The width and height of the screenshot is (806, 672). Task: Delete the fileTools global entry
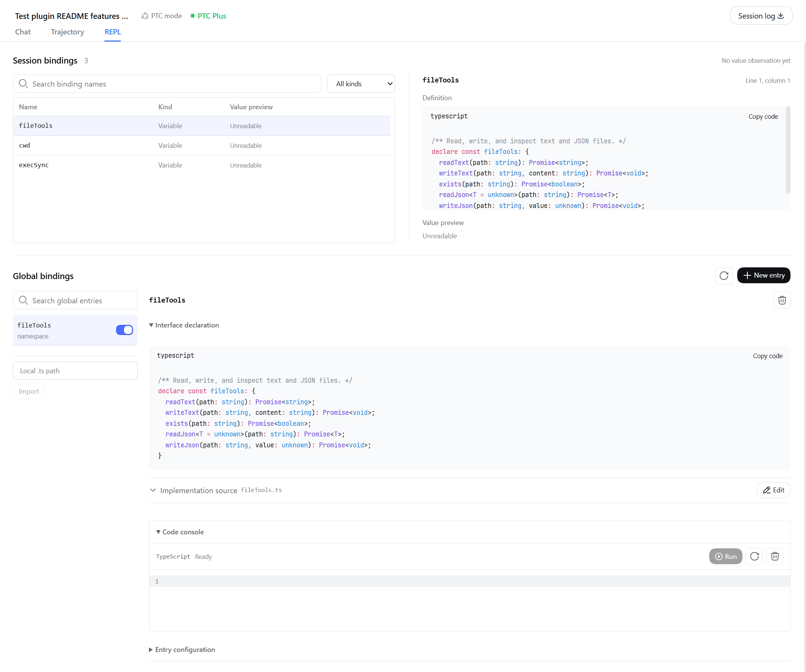point(782,300)
